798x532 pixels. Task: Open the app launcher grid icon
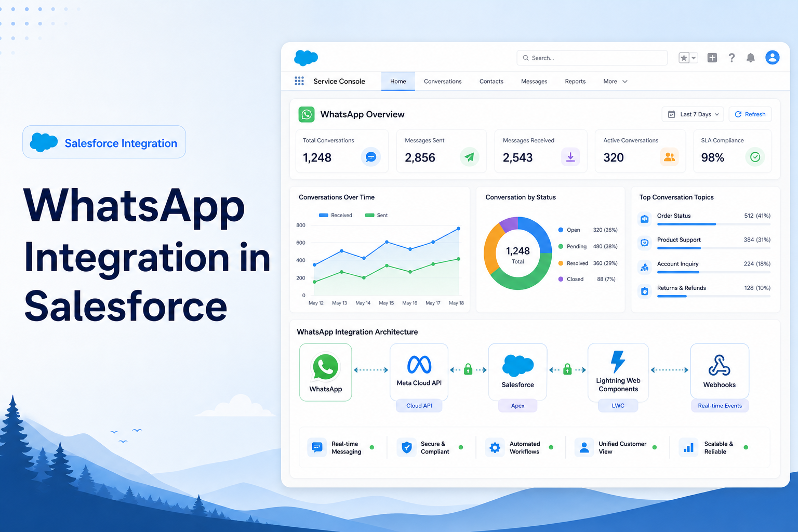pyautogui.click(x=299, y=81)
